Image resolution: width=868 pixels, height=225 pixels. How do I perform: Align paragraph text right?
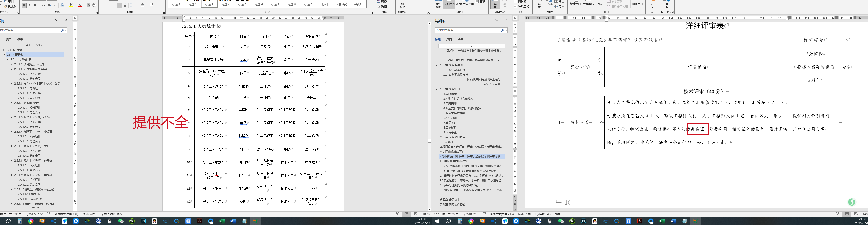coord(114,5)
